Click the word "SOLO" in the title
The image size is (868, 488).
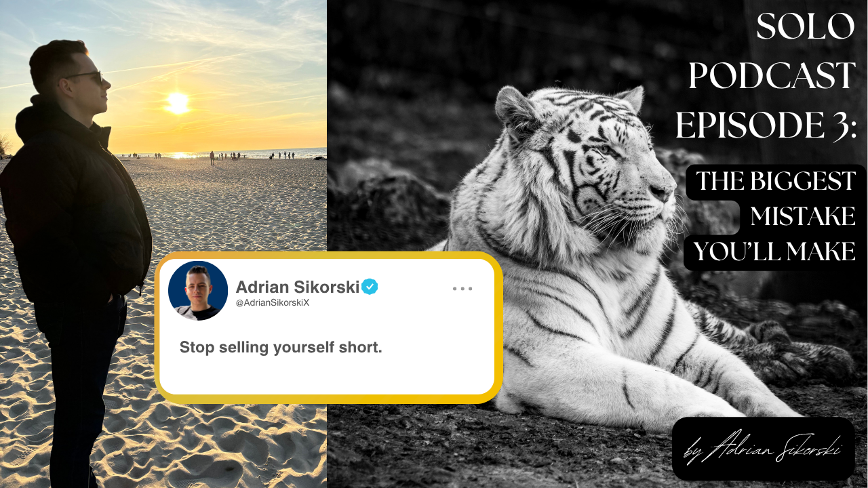(806, 28)
